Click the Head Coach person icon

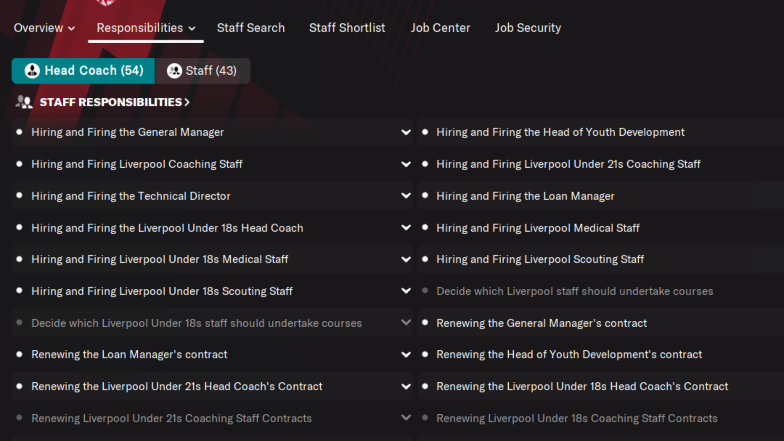tap(32, 71)
